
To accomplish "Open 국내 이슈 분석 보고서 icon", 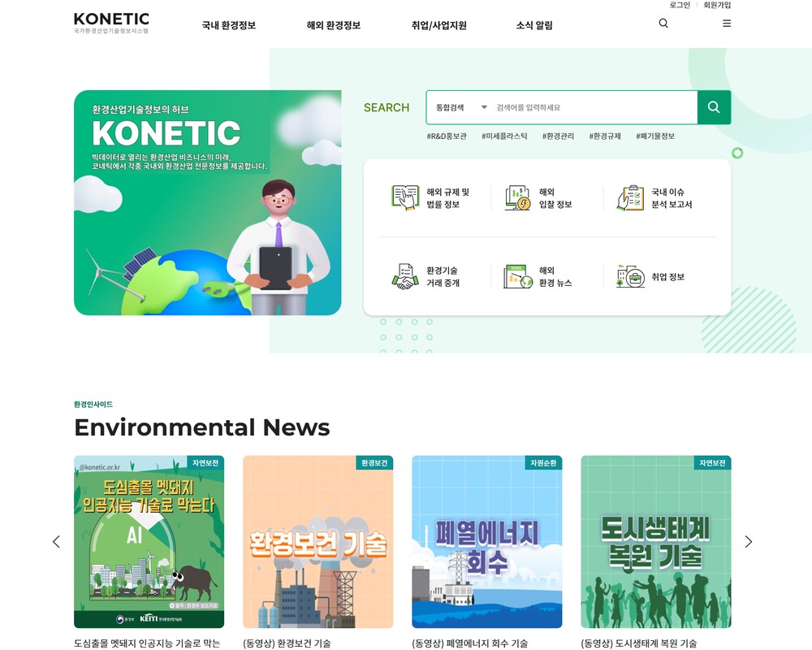I will (630, 198).
